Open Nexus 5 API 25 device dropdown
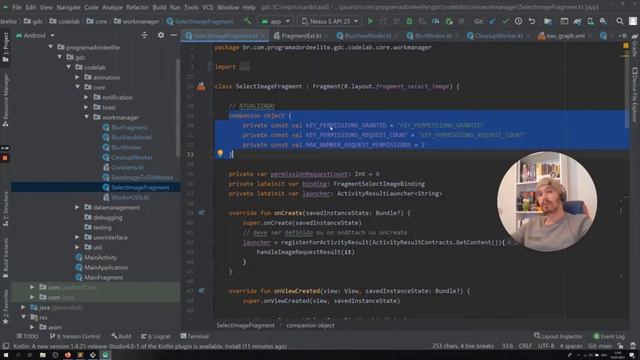 [330, 21]
